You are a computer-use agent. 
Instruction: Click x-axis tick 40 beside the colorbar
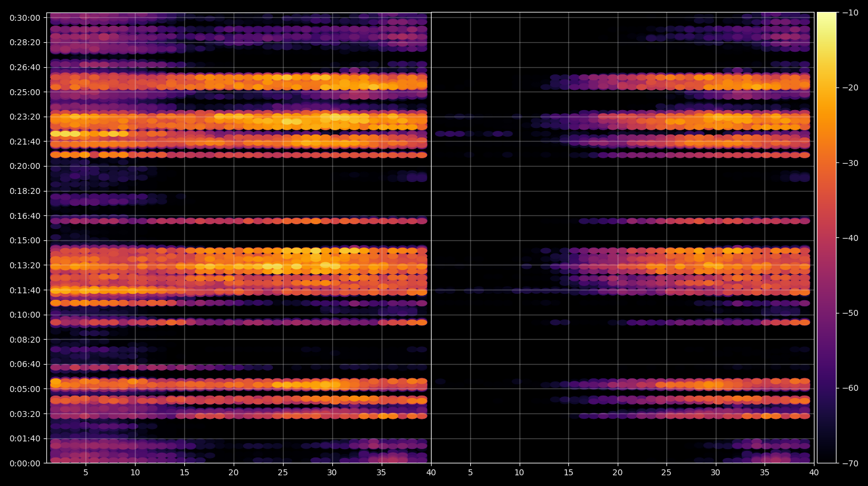814,473
